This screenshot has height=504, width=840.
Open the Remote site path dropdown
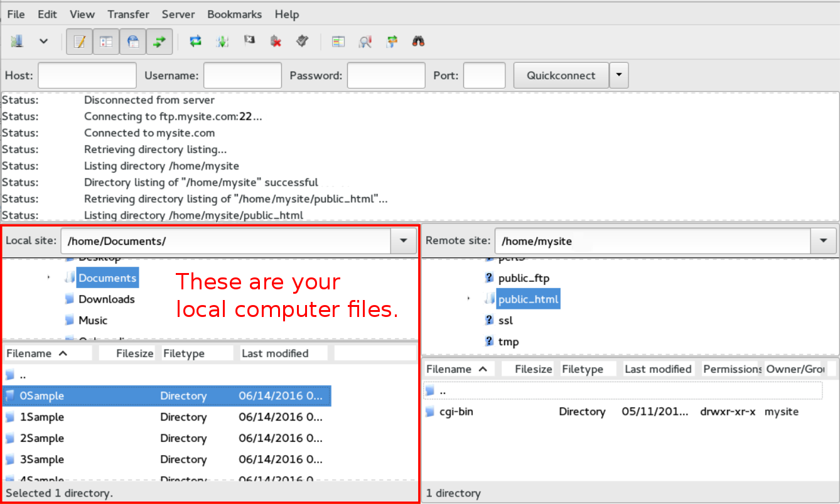823,240
